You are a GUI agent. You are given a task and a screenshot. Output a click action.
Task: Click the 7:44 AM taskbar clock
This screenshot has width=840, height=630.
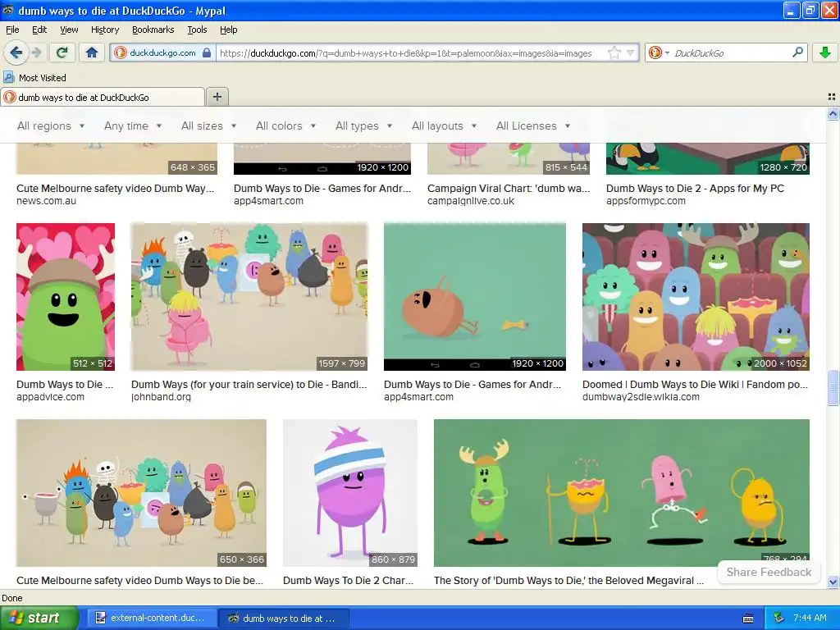point(810,618)
